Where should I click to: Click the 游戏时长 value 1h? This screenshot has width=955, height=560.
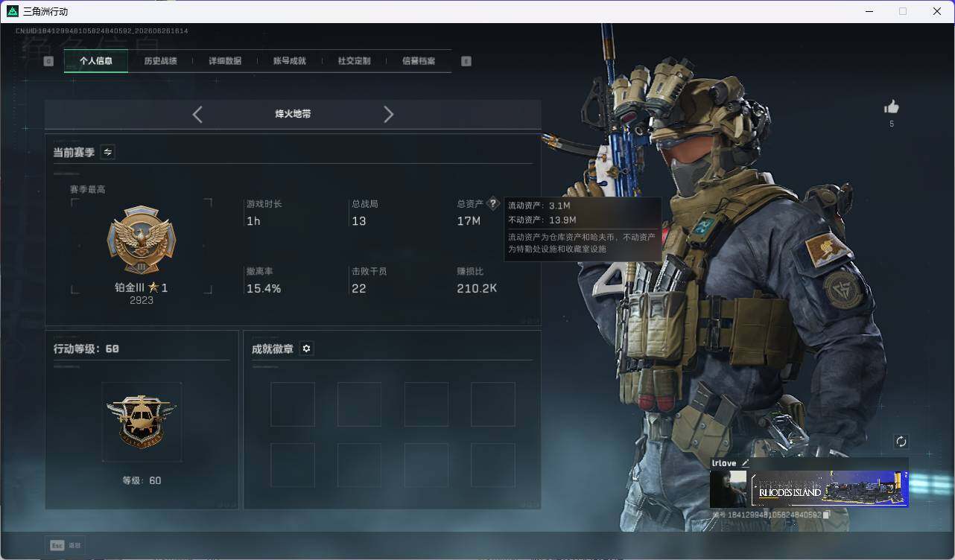(253, 221)
